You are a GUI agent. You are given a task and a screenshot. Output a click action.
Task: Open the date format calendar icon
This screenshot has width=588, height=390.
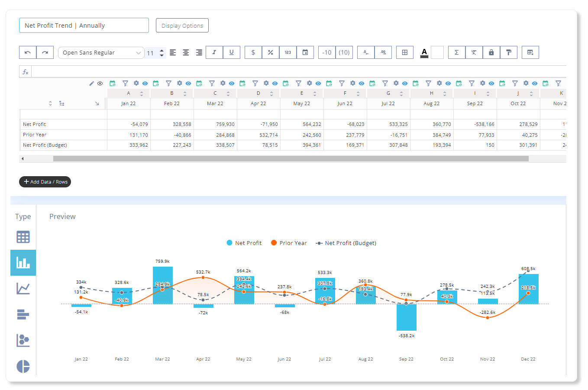click(x=305, y=52)
